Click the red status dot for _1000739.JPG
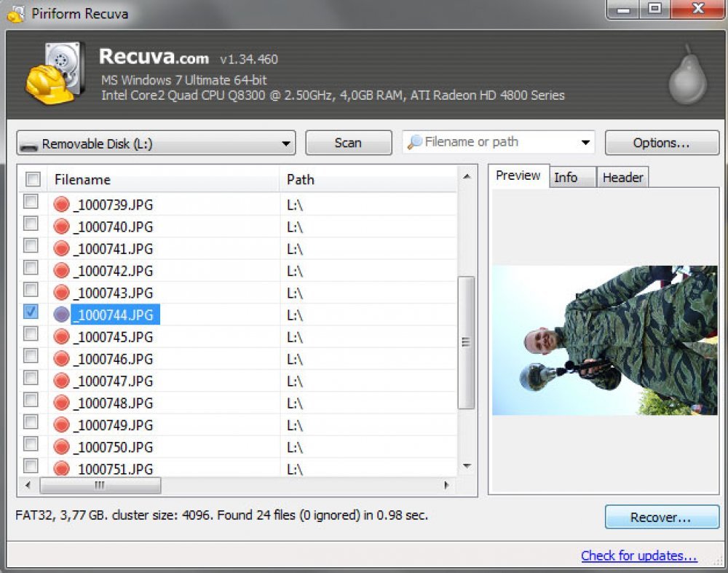This screenshot has height=573, width=728. [61, 205]
